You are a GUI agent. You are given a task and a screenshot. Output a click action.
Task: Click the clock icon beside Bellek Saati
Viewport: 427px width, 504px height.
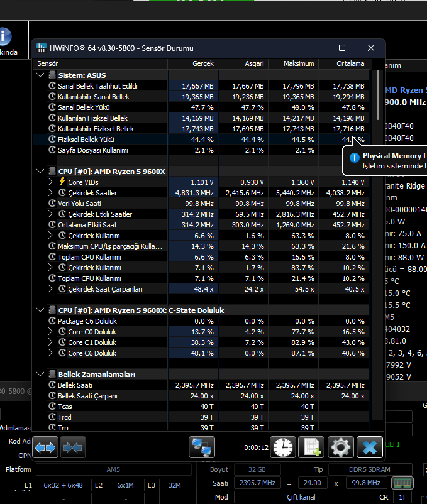click(x=52, y=385)
